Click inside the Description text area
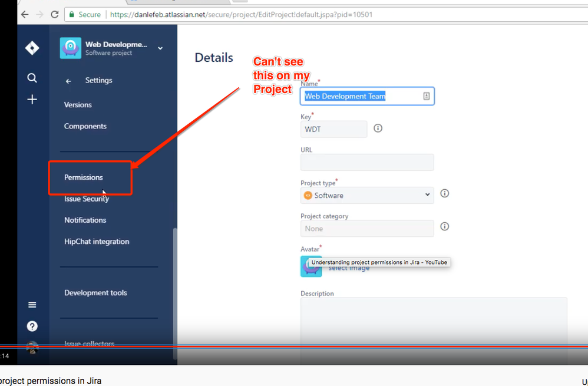The image size is (588, 386). pos(434,330)
